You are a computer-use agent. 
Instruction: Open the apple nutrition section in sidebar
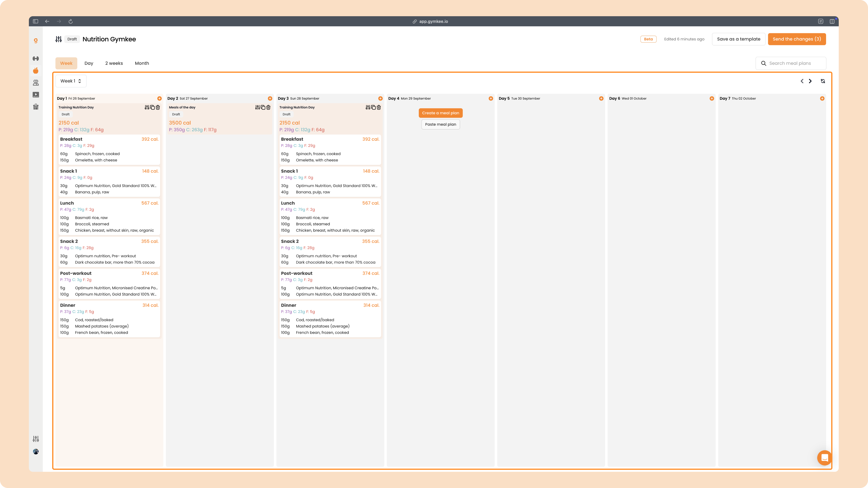pyautogui.click(x=36, y=70)
